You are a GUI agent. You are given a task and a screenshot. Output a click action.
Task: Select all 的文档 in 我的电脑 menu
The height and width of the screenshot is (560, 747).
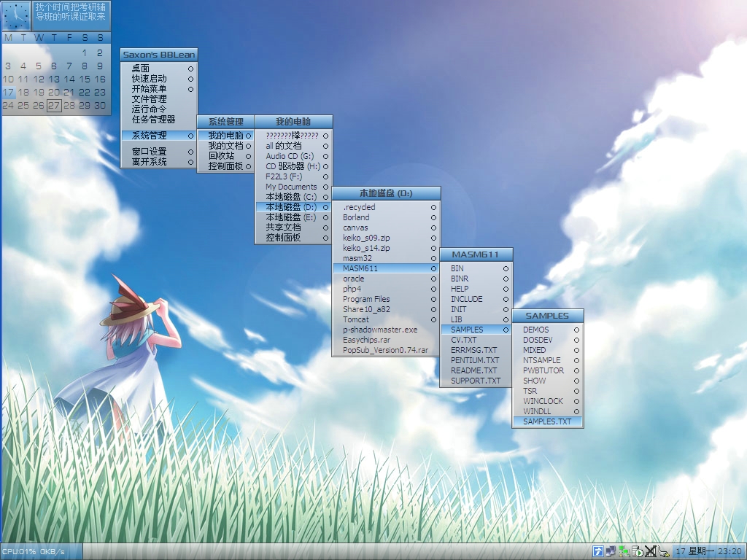click(293, 146)
